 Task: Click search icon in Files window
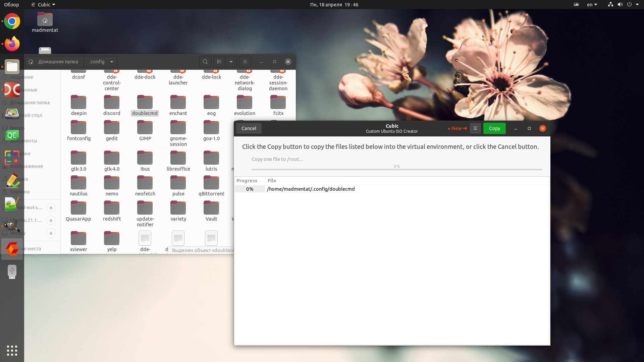point(205,62)
